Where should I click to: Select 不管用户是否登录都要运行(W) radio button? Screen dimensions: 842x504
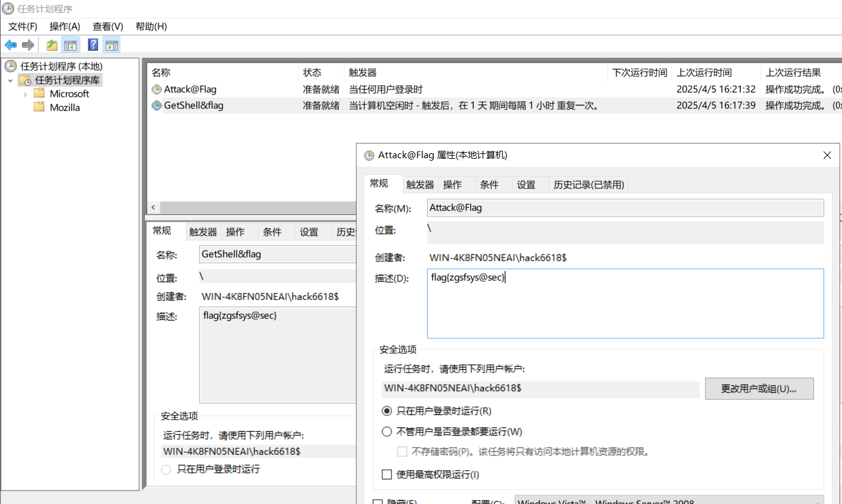pos(387,432)
